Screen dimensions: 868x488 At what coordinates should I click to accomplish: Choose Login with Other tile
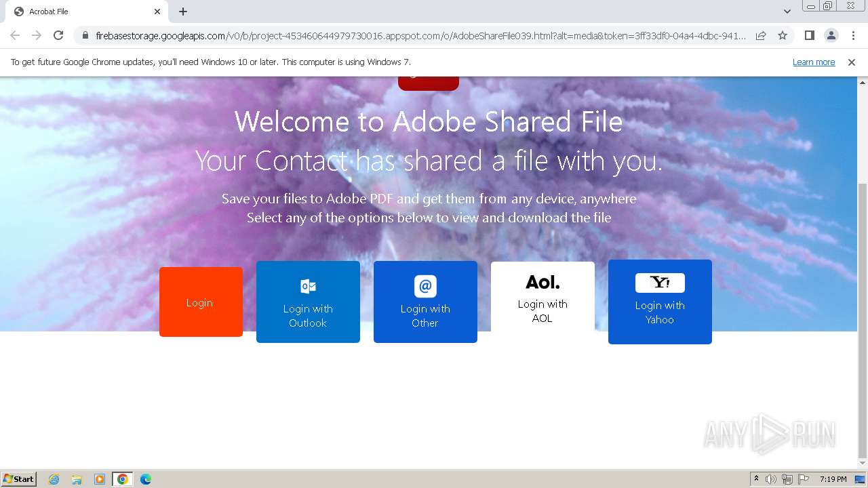(425, 302)
